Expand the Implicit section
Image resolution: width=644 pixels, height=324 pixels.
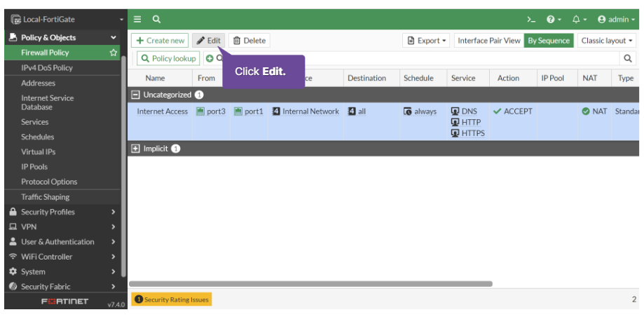click(x=135, y=149)
